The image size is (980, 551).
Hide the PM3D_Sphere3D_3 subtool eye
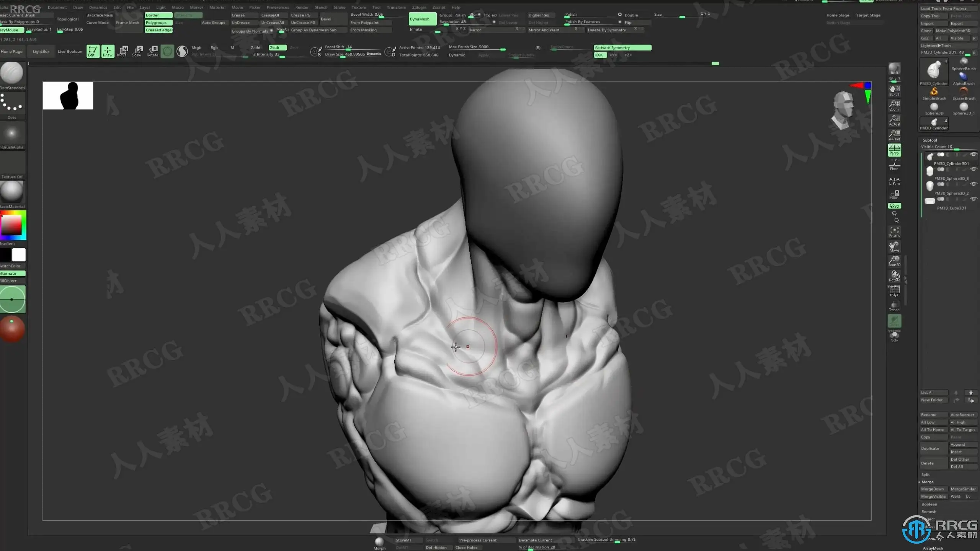coord(973,169)
